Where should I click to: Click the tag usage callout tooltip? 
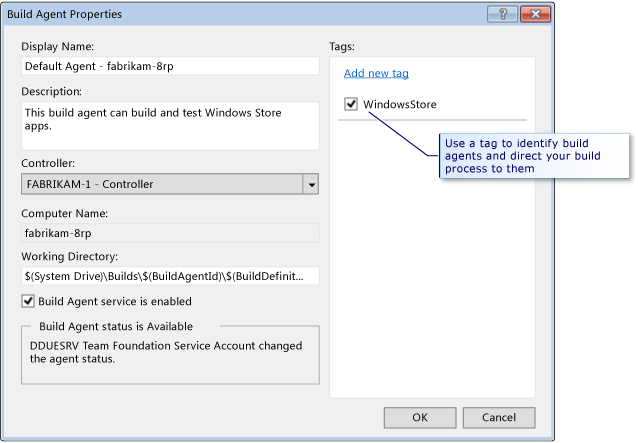534,155
